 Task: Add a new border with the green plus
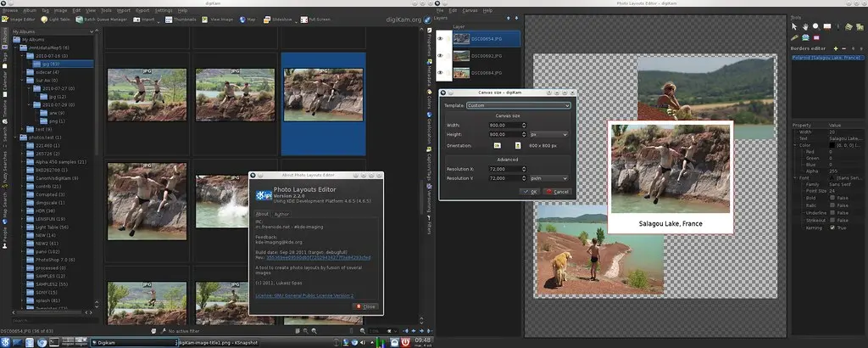tap(836, 48)
